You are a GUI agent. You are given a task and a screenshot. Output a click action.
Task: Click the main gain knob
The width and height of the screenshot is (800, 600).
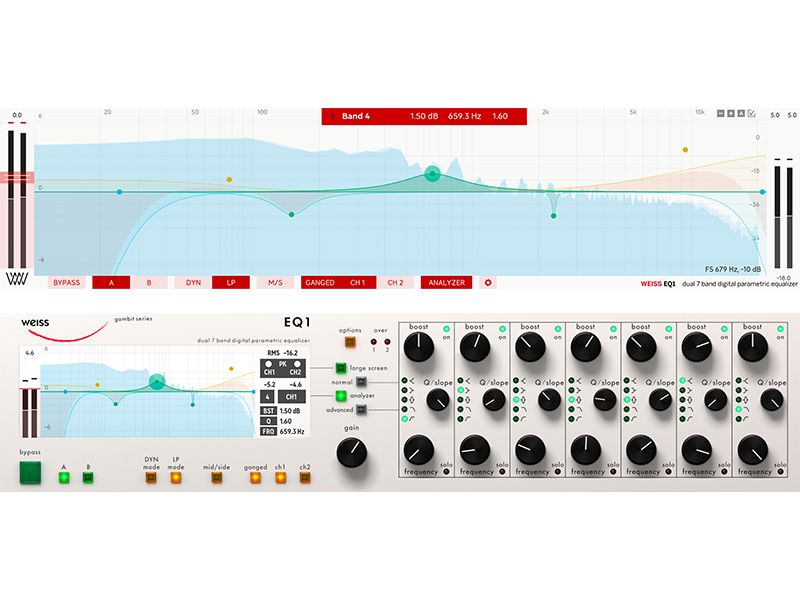pyautogui.click(x=349, y=453)
